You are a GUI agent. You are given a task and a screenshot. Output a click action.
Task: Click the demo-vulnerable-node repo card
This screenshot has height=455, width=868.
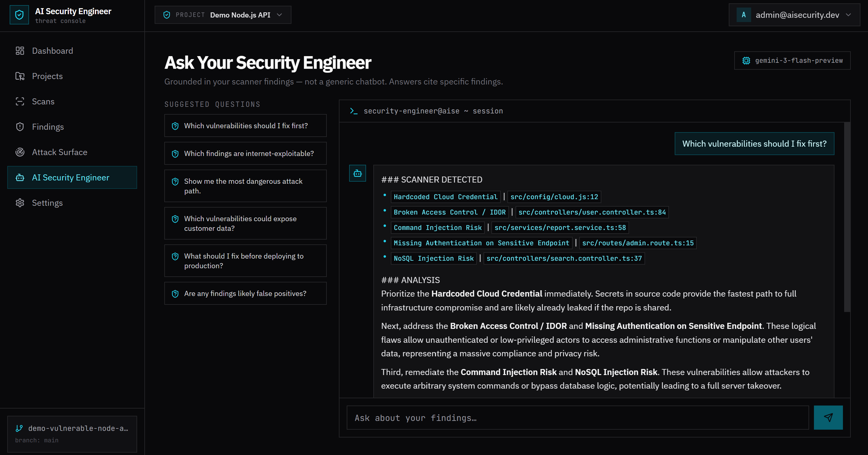(x=72, y=434)
